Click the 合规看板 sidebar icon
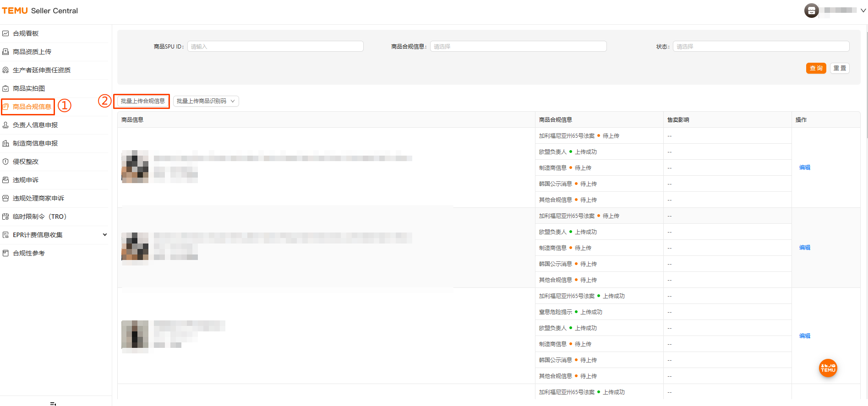Viewport: 868px width, 406px height. (x=5, y=33)
